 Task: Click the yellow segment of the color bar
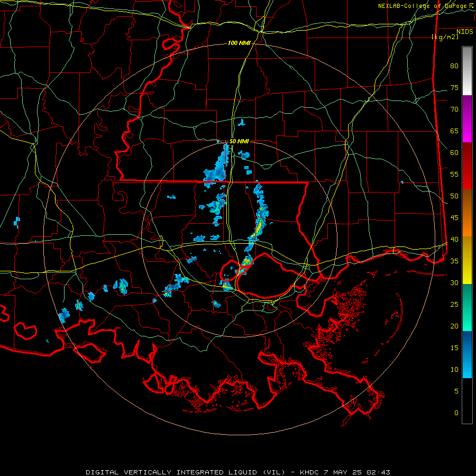tap(467, 260)
